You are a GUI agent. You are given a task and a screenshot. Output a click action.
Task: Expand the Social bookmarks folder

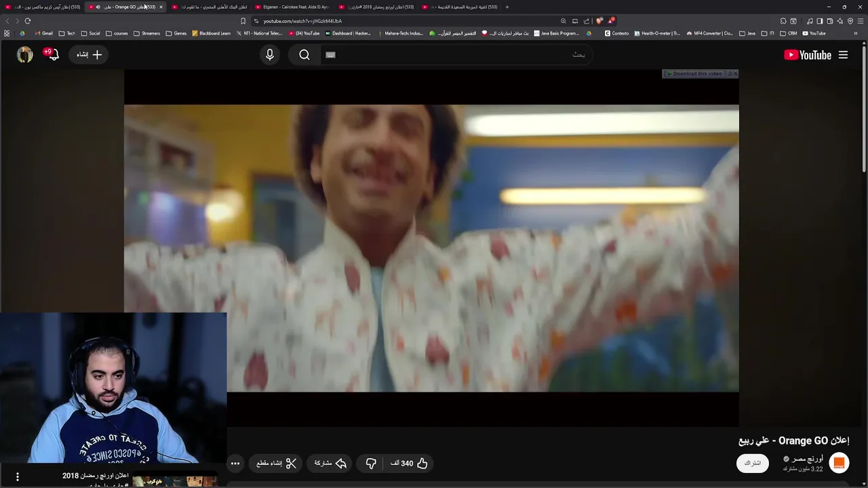pyautogui.click(x=90, y=33)
